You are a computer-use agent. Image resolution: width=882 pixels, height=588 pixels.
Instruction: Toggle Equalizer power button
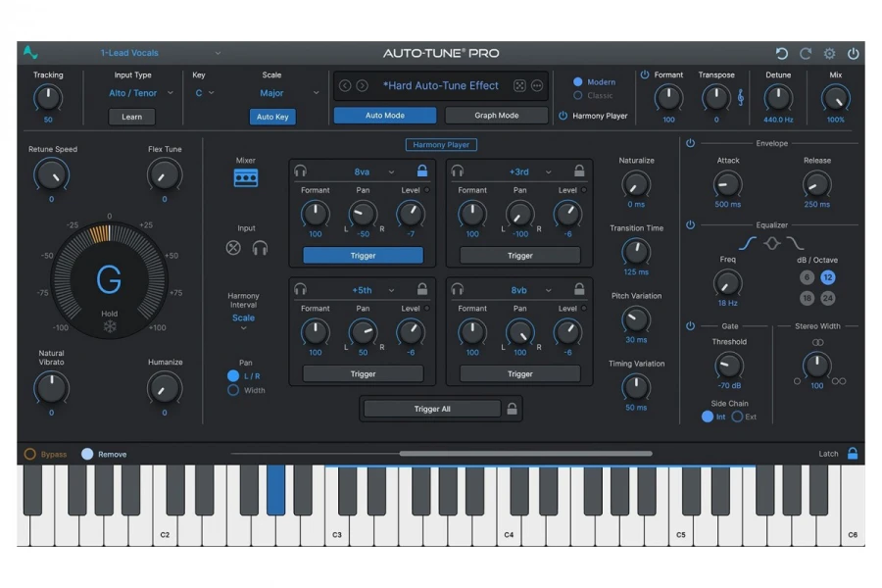(x=690, y=225)
